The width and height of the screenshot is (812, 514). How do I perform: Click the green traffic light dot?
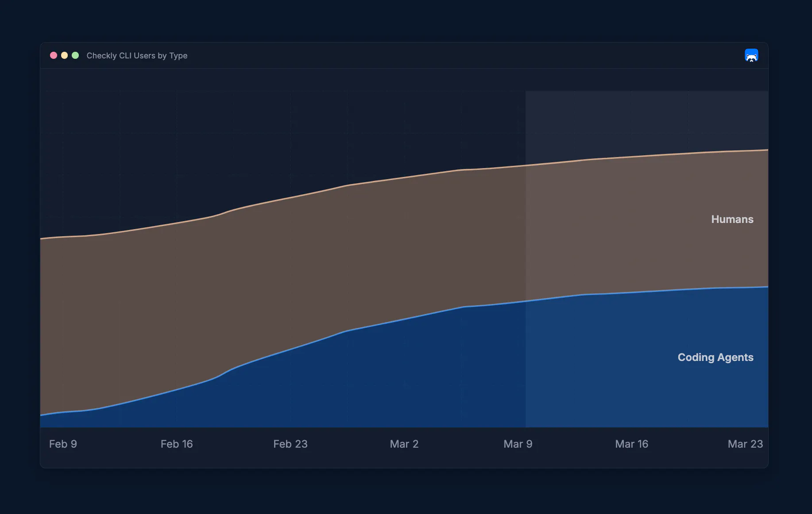(76, 55)
